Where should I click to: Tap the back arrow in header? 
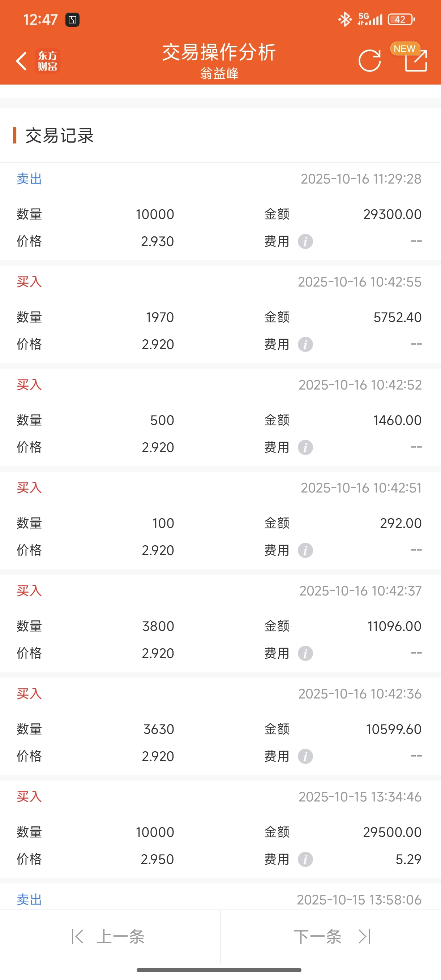22,61
